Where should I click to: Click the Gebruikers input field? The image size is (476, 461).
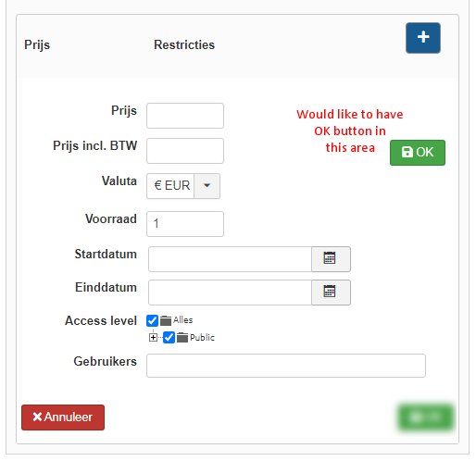(286, 366)
